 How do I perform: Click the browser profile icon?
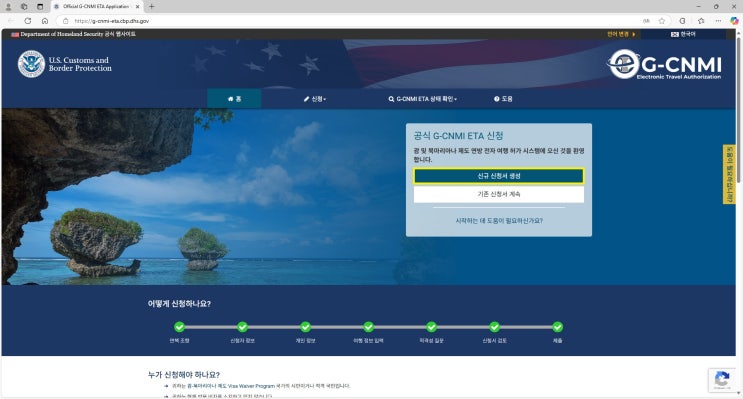(8, 7)
